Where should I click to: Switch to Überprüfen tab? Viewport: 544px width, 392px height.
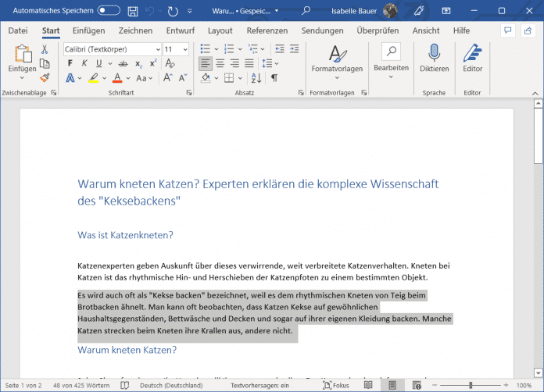[378, 30]
